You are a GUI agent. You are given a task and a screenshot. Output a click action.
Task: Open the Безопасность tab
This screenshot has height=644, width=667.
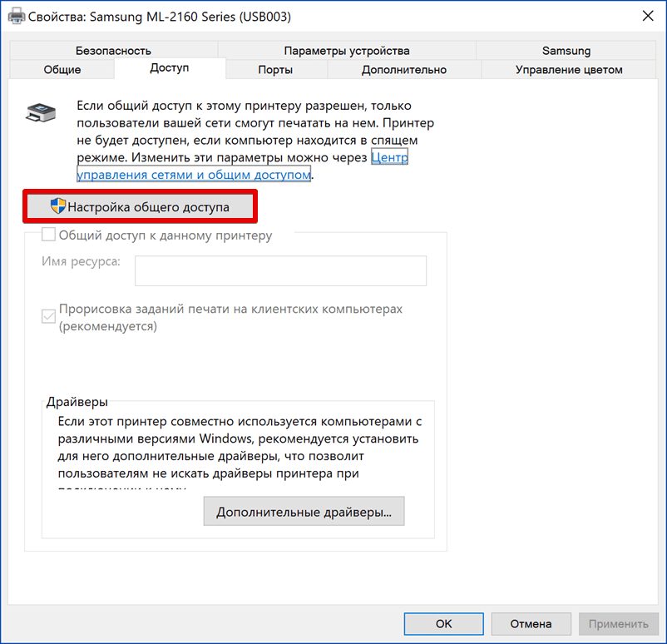point(113,51)
